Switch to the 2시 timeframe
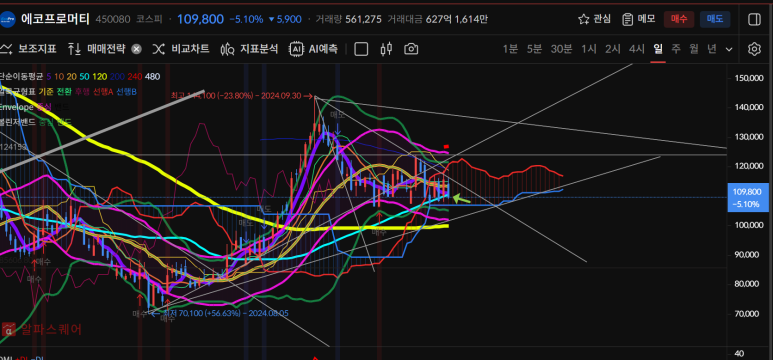The width and height of the screenshot is (773, 360). [613, 49]
